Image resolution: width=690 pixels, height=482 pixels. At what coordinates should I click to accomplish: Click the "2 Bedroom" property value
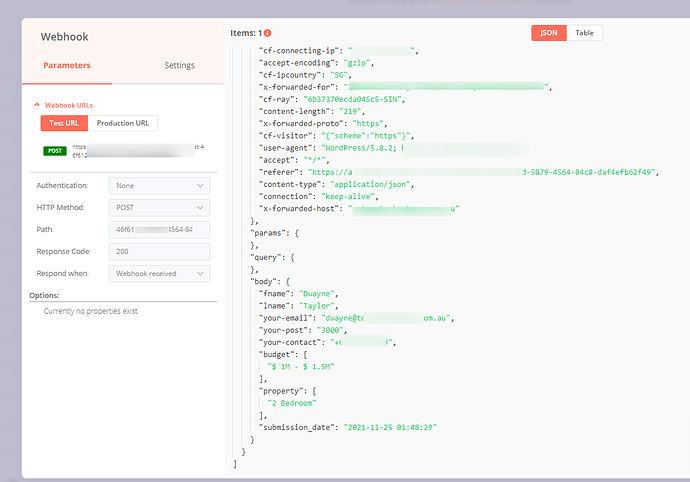[x=293, y=402]
